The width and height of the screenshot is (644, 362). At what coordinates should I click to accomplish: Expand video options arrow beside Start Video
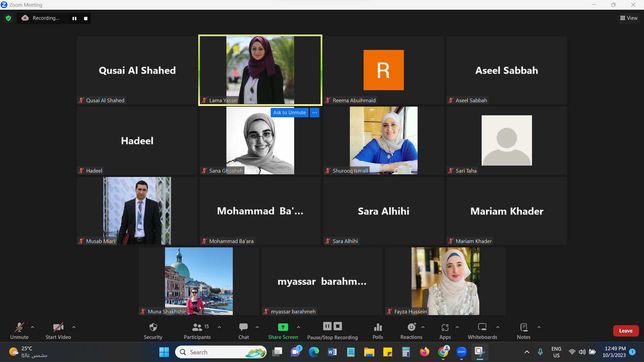coord(74,327)
